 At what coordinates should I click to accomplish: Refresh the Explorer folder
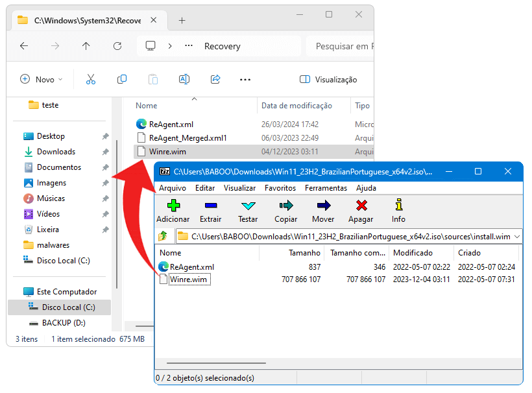click(117, 46)
